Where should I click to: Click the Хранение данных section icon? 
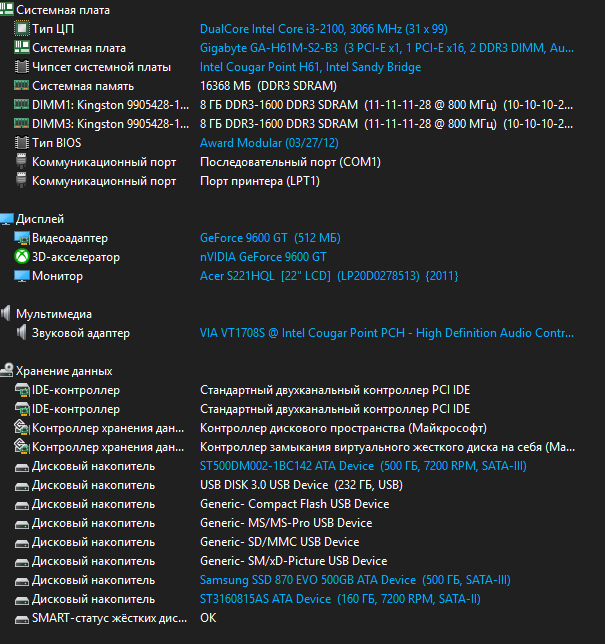7,370
